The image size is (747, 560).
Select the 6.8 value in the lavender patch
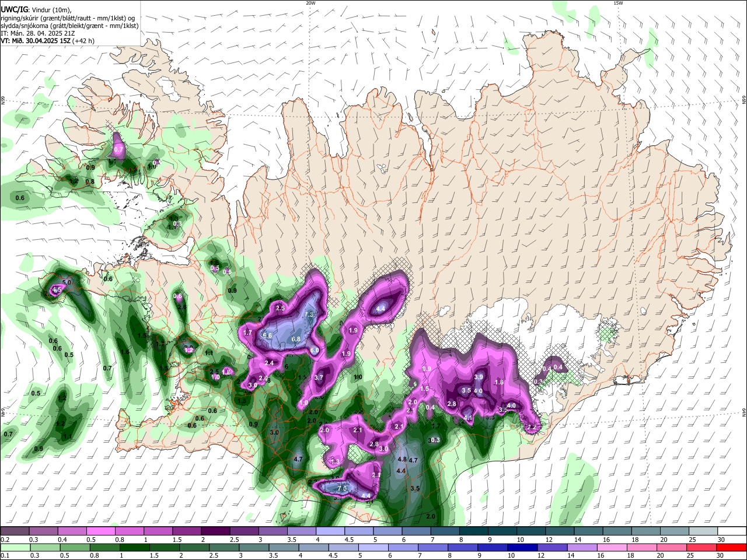295,339
